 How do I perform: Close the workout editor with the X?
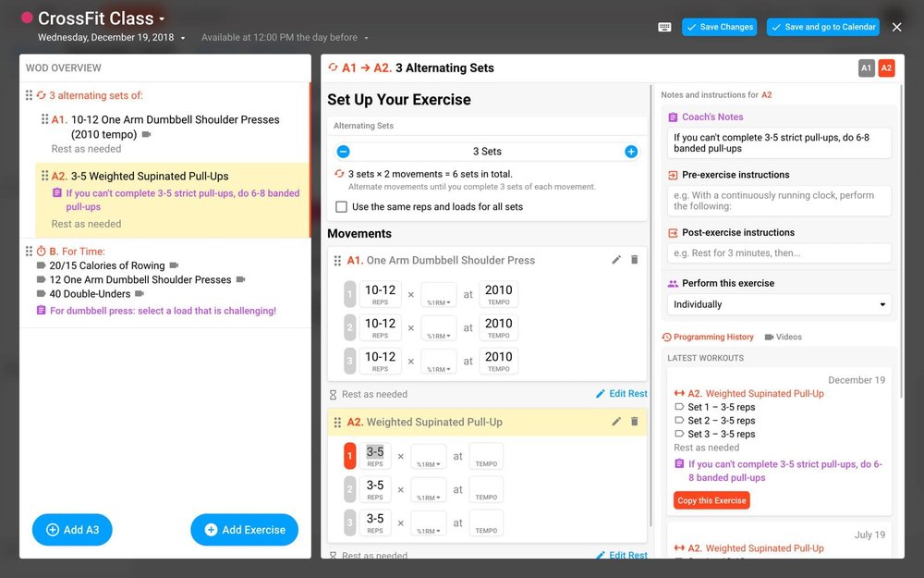point(896,27)
